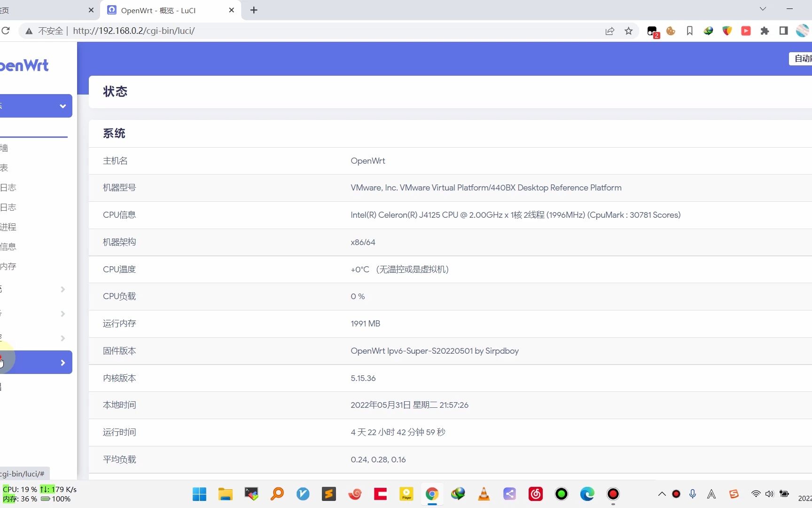
Task: Open a new browser tab
Action: pyautogui.click(x=254, y=10)
